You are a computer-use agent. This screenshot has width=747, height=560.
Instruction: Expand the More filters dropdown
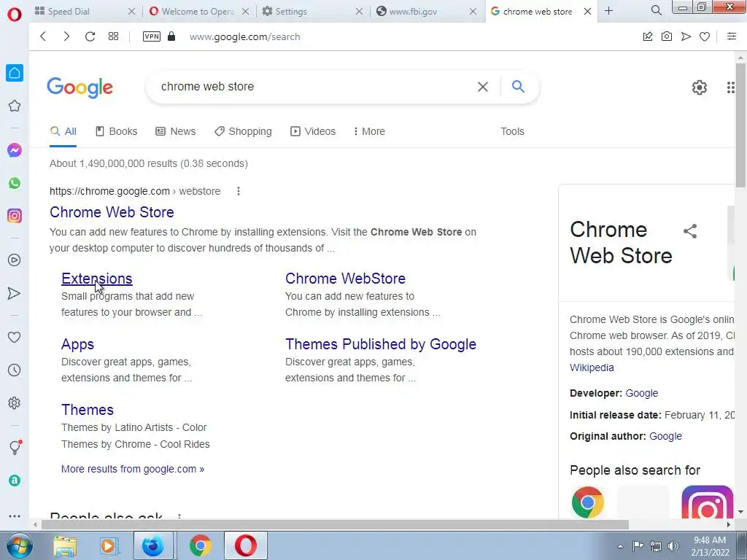(369, 131)
